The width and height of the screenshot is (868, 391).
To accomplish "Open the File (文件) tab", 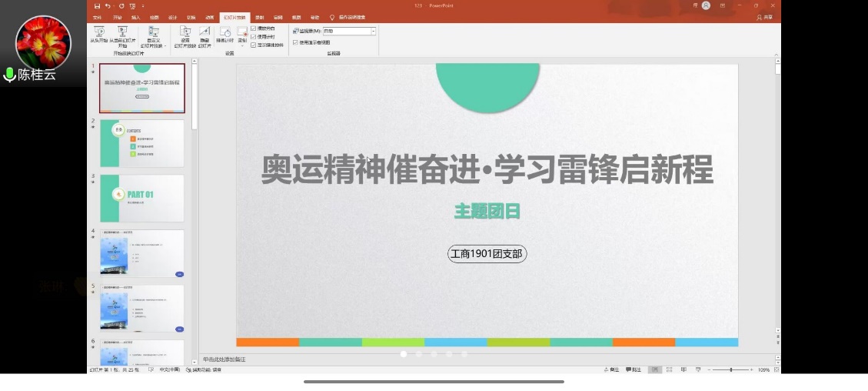I will click(97, 17).
